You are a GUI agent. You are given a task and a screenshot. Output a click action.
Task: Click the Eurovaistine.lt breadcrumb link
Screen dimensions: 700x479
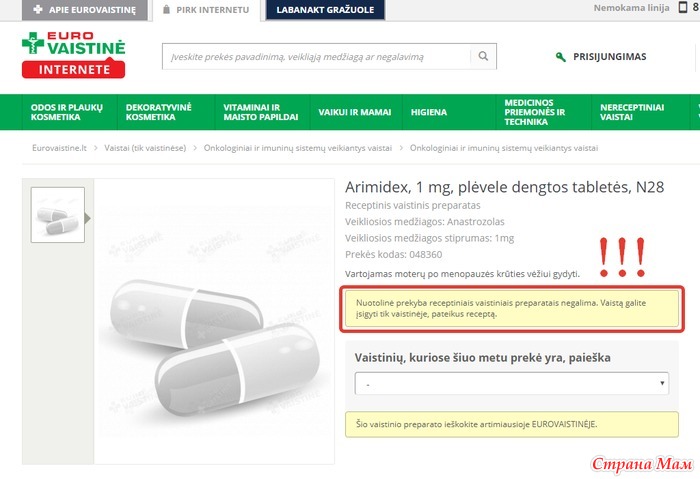point(59,148)
